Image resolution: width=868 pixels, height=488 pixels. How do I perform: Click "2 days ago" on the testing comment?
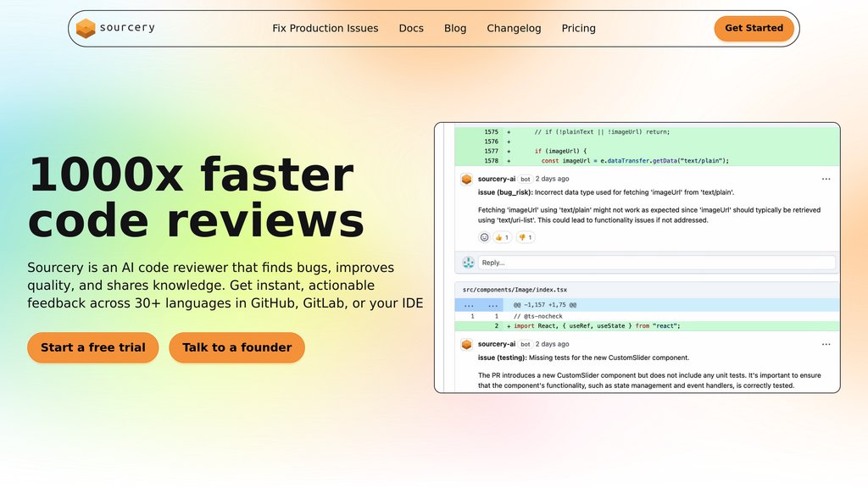coord(552,344)
